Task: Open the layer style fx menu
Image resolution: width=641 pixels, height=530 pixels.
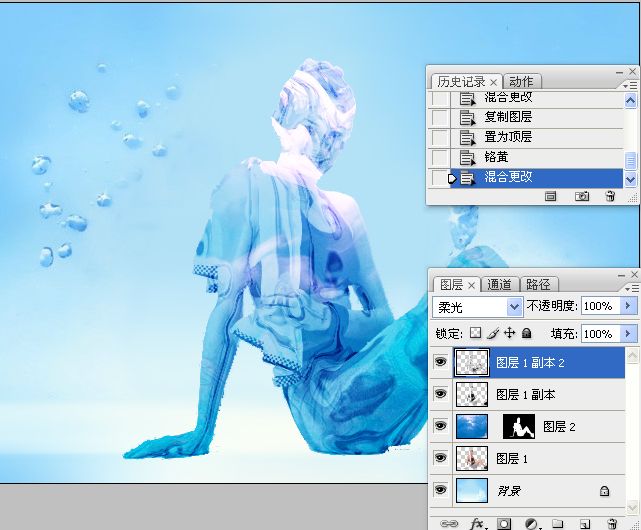Action: point(476,522)
